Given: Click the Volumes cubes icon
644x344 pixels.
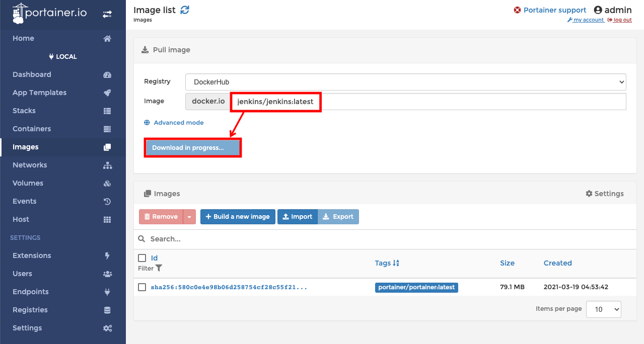Looking at the screenshot, I should (107, 183).
